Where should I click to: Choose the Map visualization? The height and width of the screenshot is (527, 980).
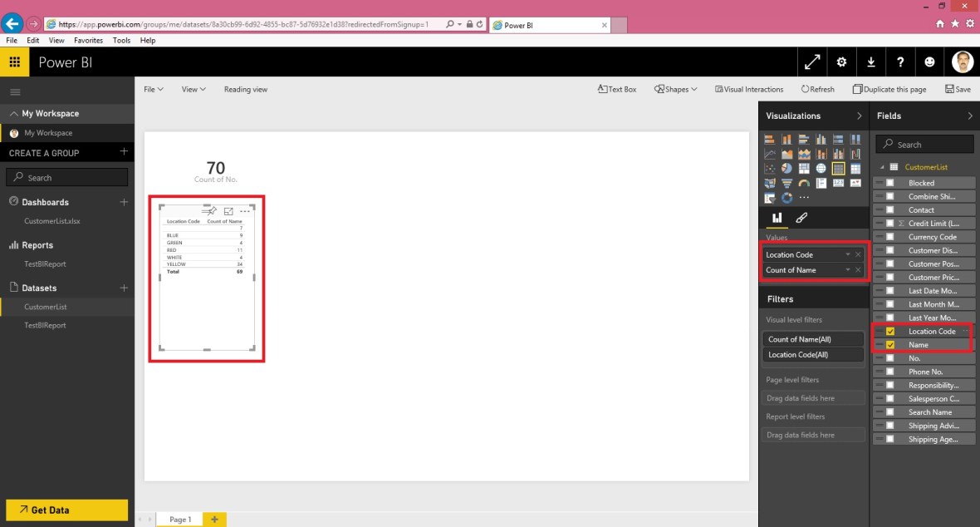click(821, 168)
